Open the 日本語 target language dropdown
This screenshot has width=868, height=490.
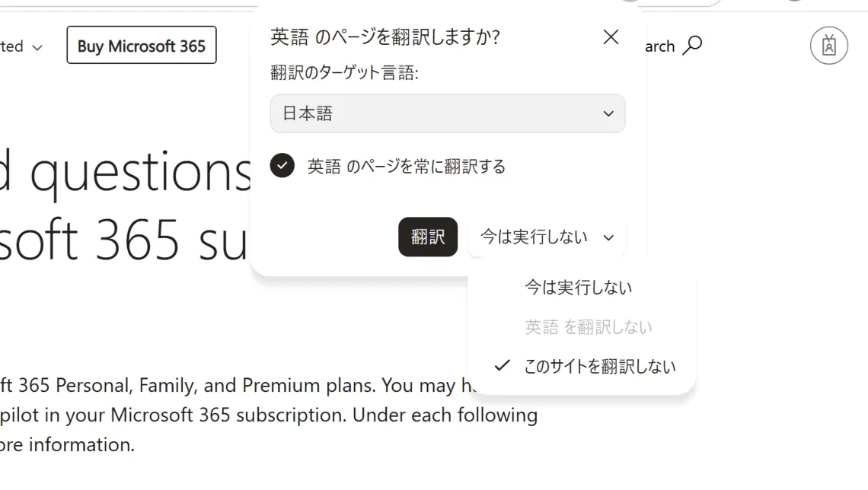pos(447,114)
